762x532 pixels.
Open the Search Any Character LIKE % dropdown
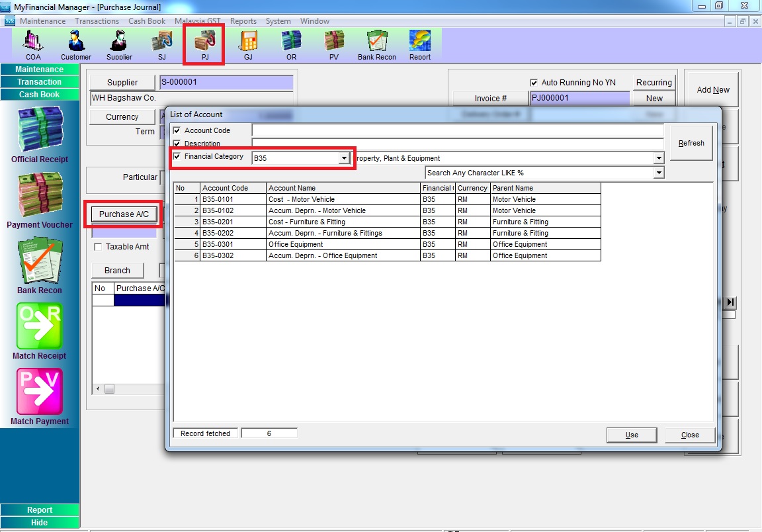click(x=658, y=173)
